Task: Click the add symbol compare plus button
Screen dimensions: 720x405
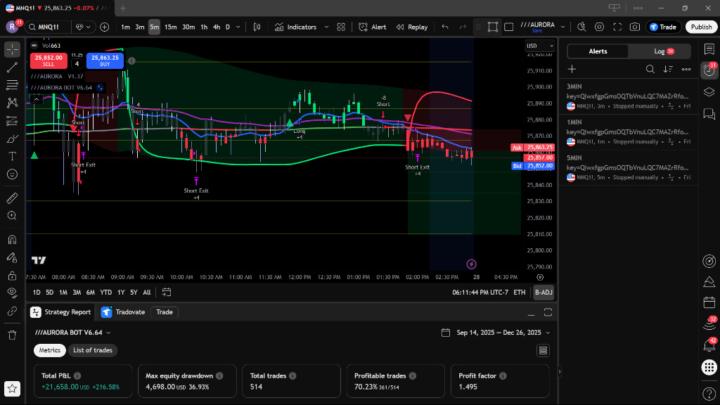Action: (x=105, y=27)
